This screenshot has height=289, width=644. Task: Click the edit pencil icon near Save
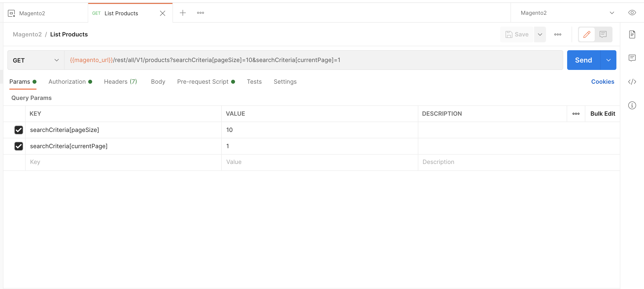(x=587, y=34)
